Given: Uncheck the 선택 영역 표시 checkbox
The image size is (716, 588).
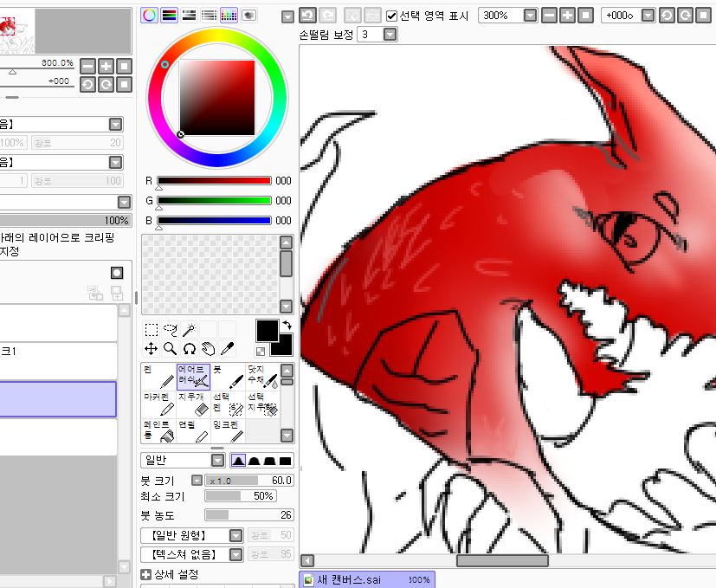Looking at the screenshot, I should pyautogui.click(x=391, y=16).
